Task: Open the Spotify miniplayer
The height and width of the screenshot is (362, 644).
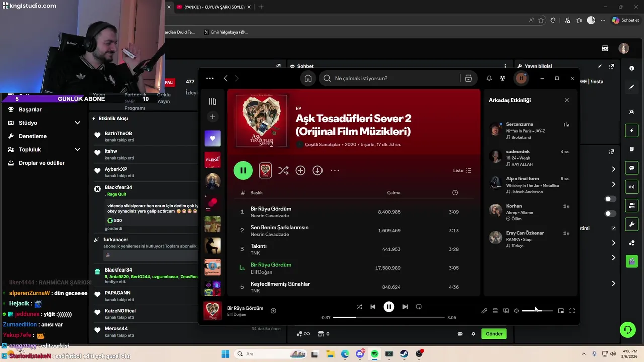Action: [561, 311]
